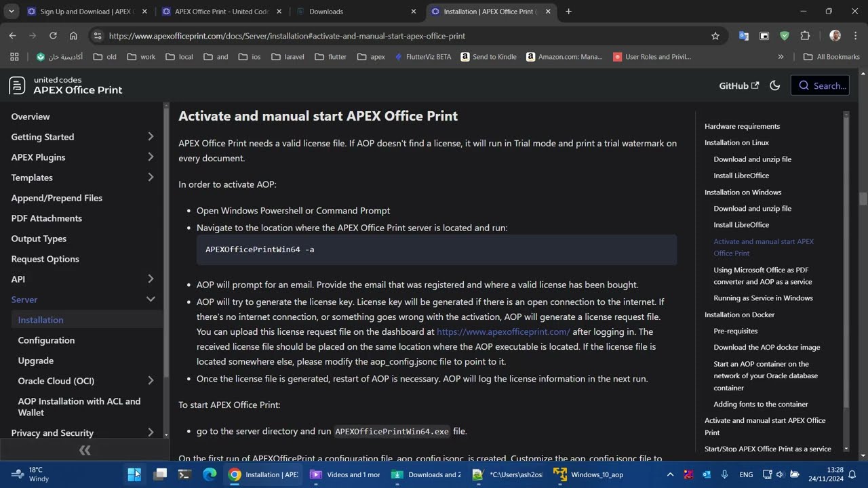
Task: Close the Installation tab
Action: coord(548,12)
